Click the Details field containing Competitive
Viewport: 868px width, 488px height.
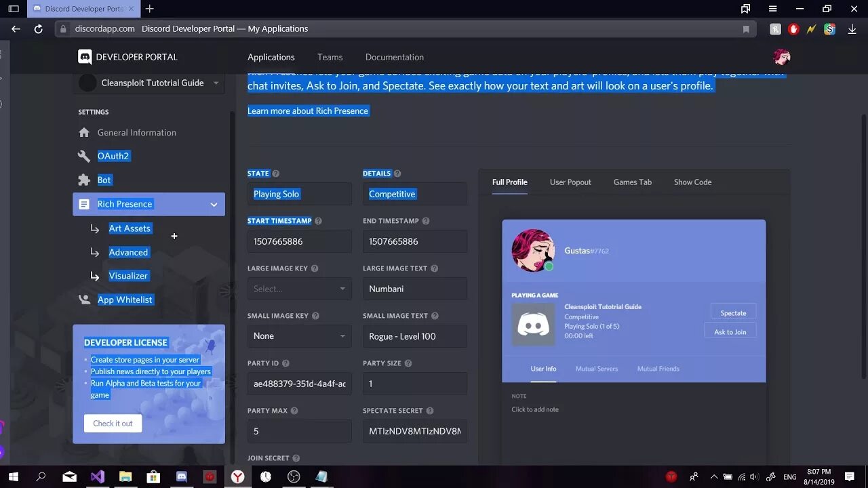coord(415,194)
